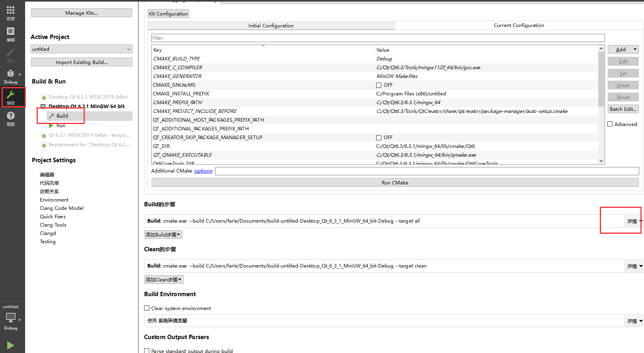Click the Reset button
This screenshot has width=644, height=353.
(623, 97)
